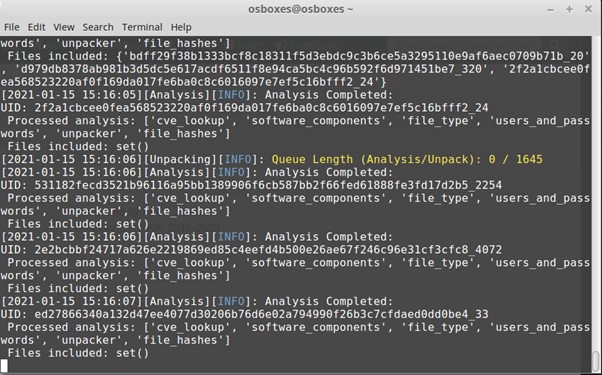
Task: Click the last 'Files included: set()' line
Action: tap(78, 353)
